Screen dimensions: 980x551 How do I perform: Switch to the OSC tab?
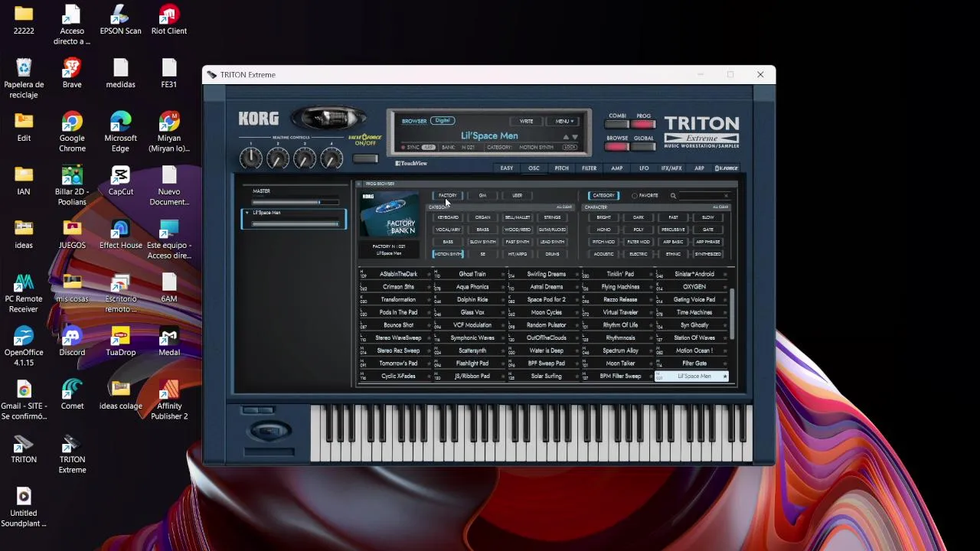tap(534, 168)
